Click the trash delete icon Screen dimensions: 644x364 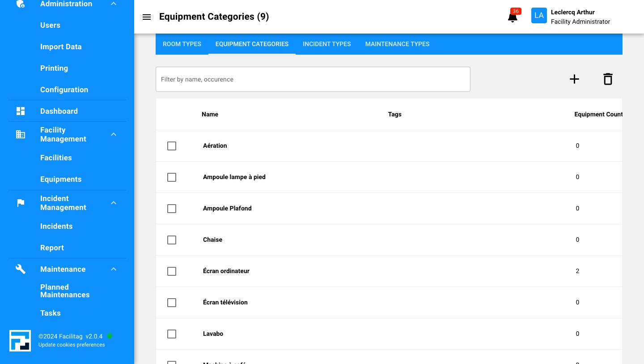pos(608,79)
